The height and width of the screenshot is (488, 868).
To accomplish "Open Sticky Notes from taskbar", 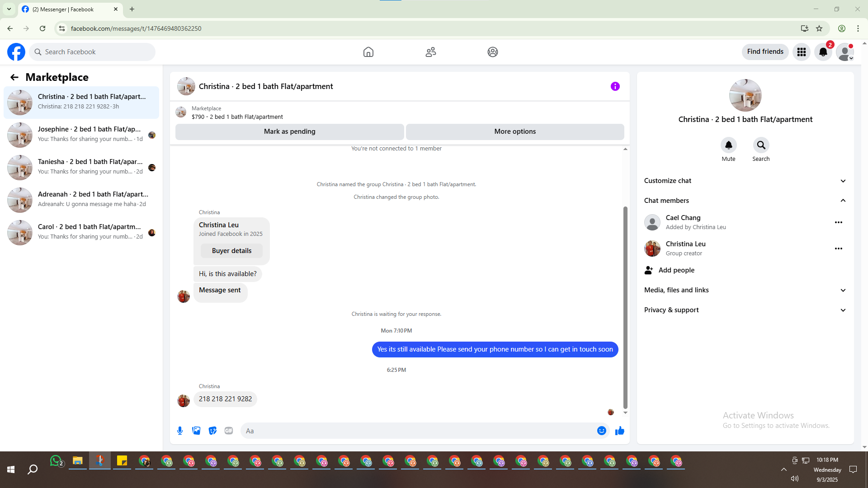I will [122, 461].
